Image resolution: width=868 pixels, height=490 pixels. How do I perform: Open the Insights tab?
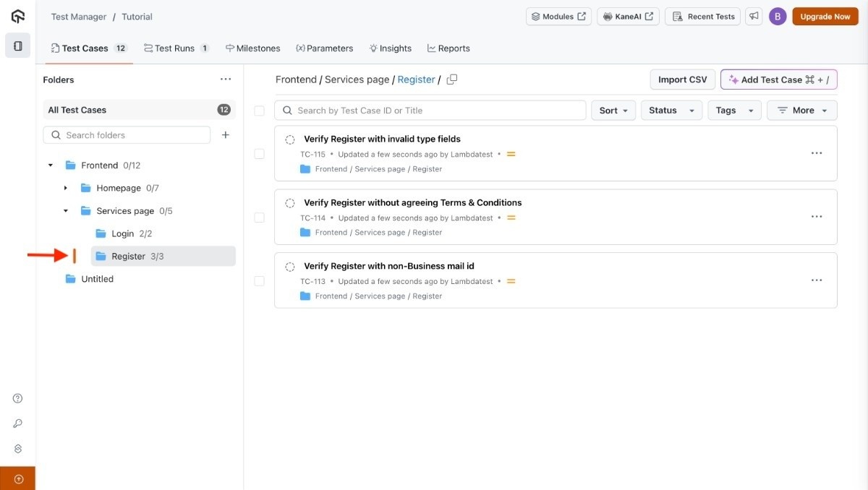[390, 48]
